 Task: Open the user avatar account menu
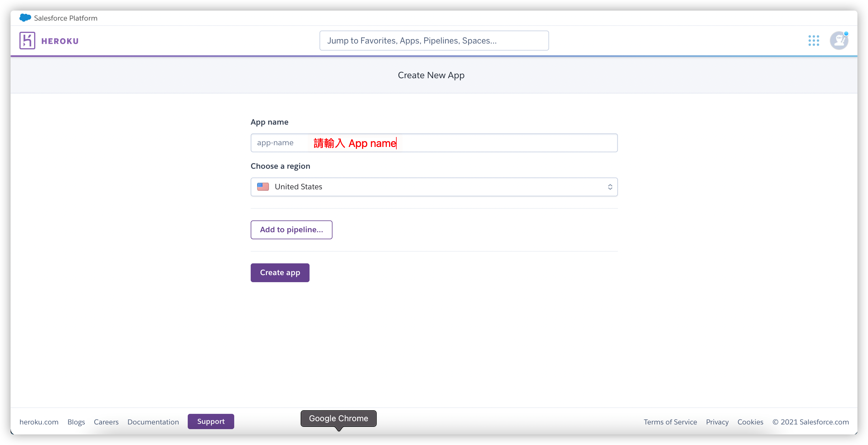(839, 41)
